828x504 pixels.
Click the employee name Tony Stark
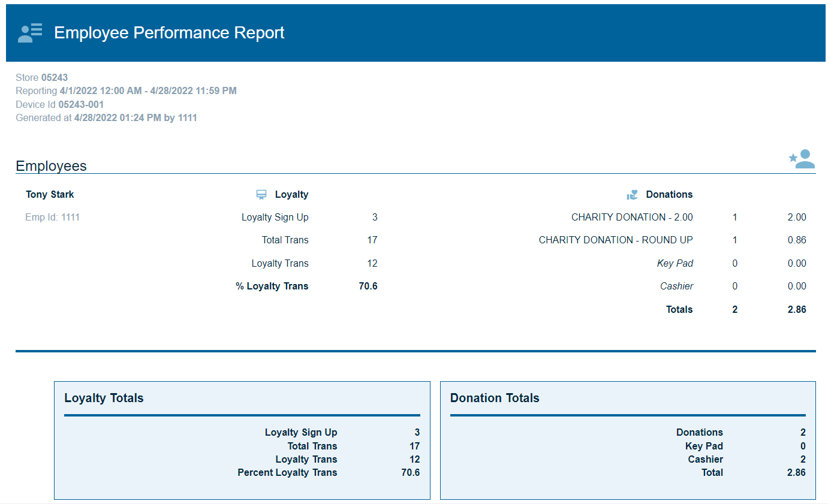pyautogui.click(x=50, y=194)
